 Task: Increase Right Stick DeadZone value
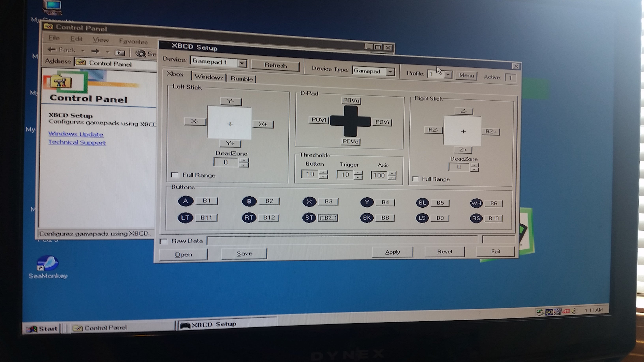(474, 165)
